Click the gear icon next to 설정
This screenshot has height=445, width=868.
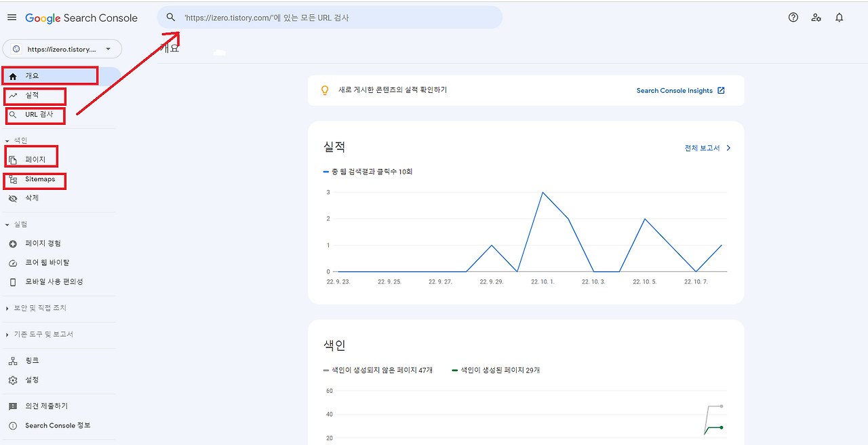(x=13, y=380)
